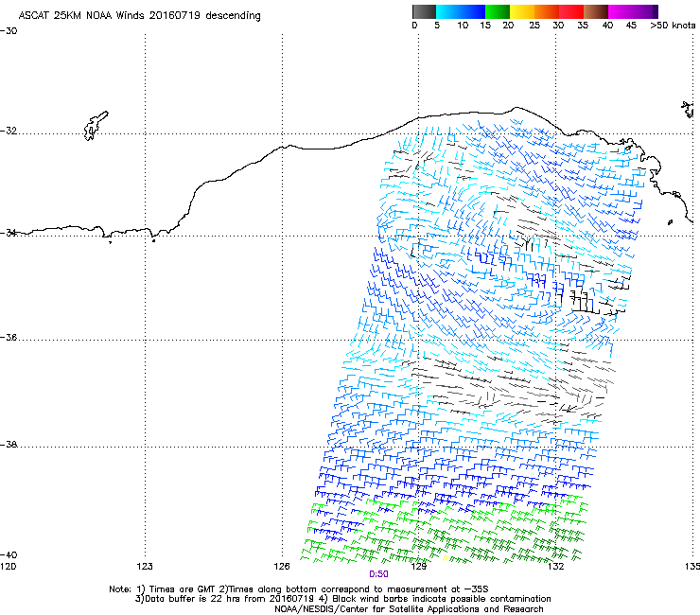
Task: Click the longitude label '129'
Action: [418, 567]
